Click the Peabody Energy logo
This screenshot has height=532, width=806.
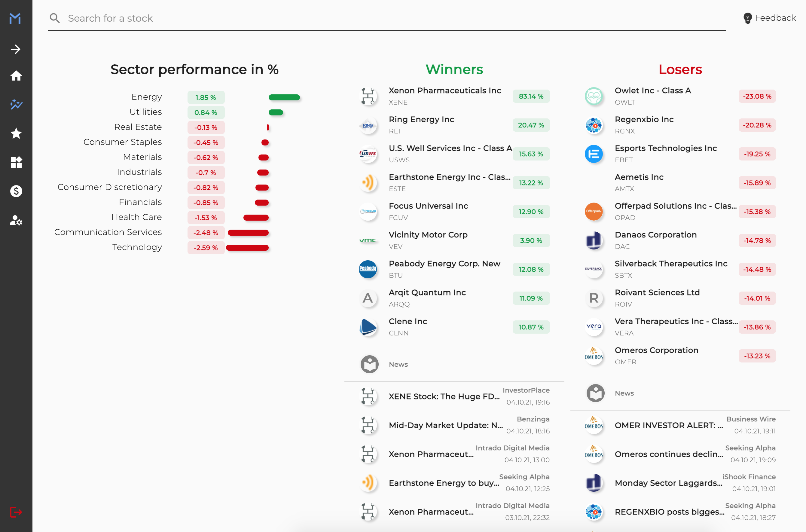click(368, 269)
